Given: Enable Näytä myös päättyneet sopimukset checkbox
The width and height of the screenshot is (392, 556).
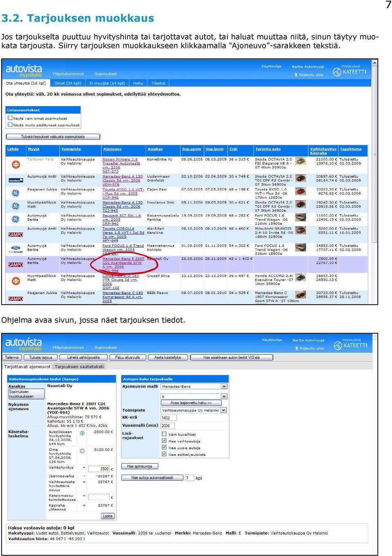Looking at the screenshot, I should (x=10, y=125).
